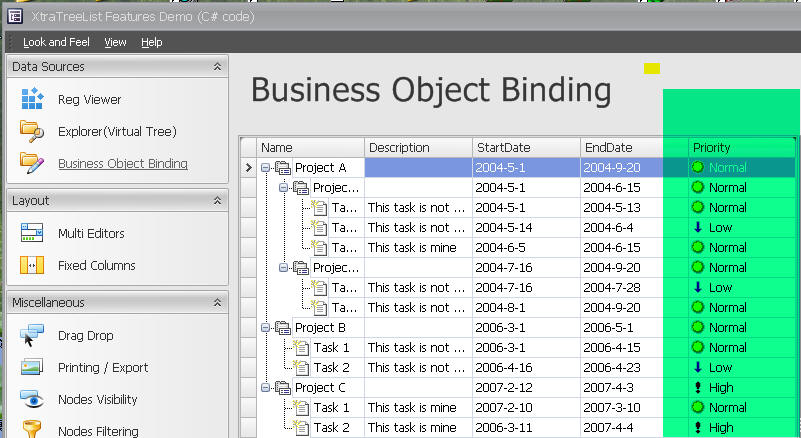Viewport: 801px width, 438px height.
Task: Click the green Normal priority icon for Project A
Action: [x=698, y=167]
